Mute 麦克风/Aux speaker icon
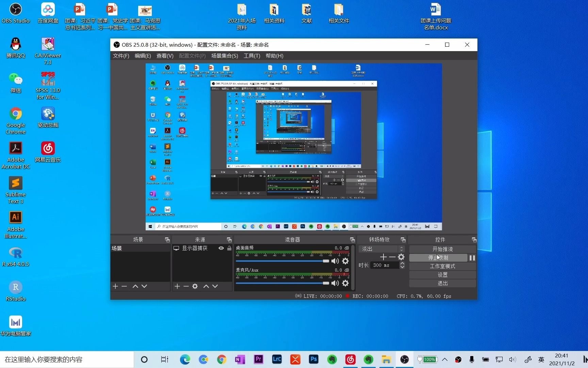The image size is (588, 368). click(335, 283)
